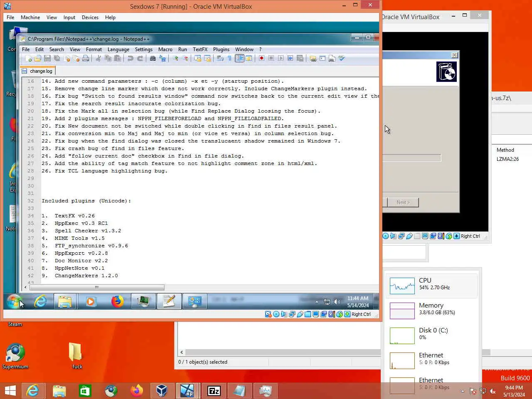Viewport: 532px width, 399px height.
Task: Click the New file icon in Notepad++
Action: 28,59
